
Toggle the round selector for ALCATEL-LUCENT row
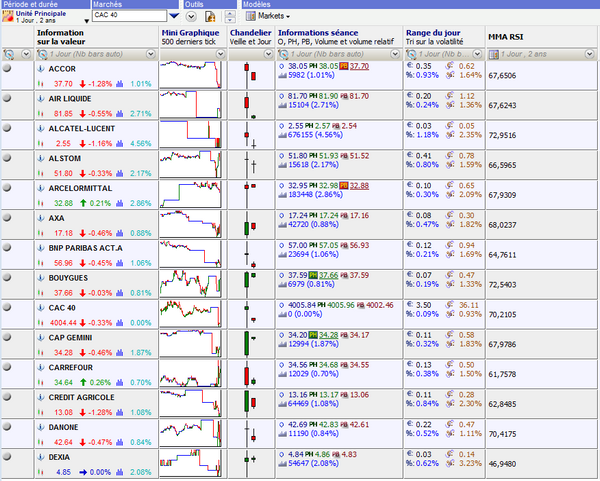[x=7, y=128]
